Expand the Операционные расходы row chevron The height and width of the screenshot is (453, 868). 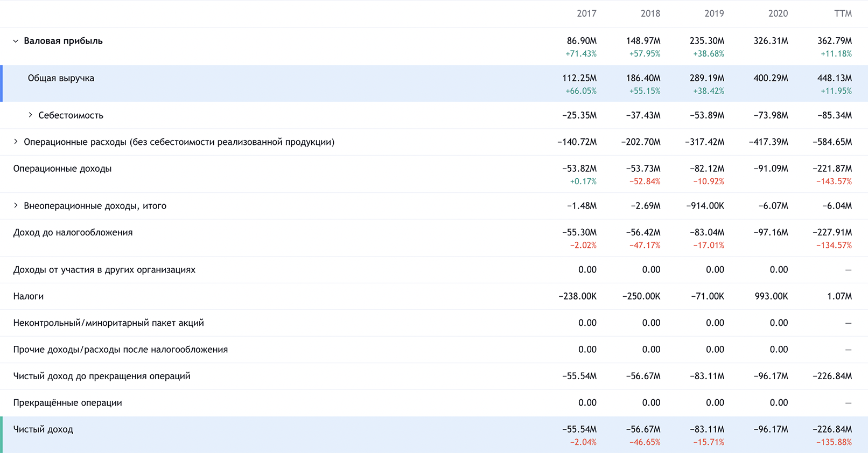[x=16, y=142]
